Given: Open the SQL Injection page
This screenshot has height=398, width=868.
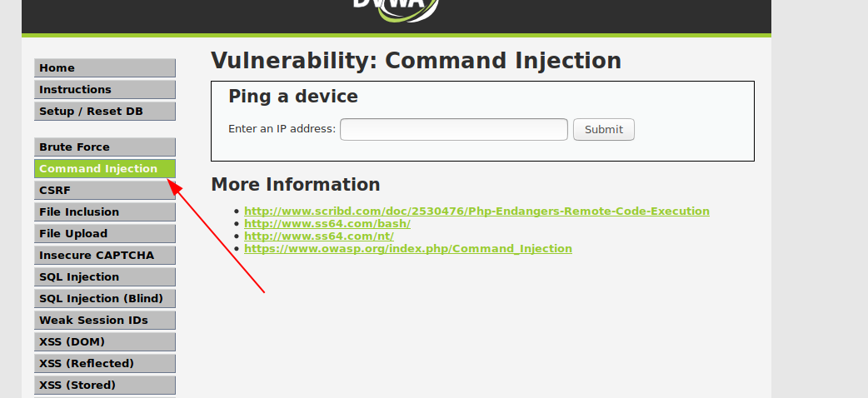Looking at the screenshot, I should click(x=105, y=276).
